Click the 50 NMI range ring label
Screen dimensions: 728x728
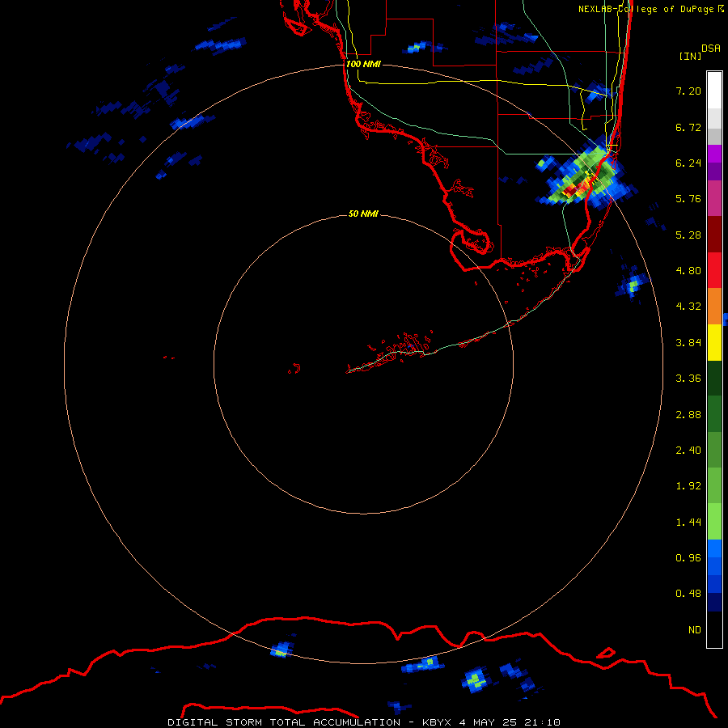pyautogui.click(x=363, y=214)
